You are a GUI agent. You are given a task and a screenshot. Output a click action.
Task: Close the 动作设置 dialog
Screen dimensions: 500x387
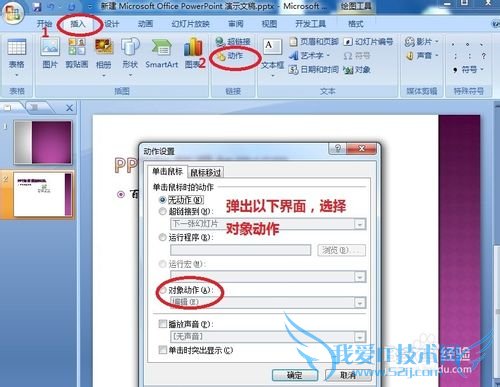pos(362,148)
